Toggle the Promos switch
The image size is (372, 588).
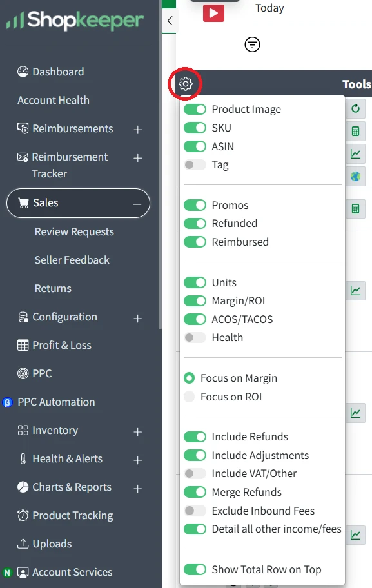pyautogui.click(x=195, y=205)
